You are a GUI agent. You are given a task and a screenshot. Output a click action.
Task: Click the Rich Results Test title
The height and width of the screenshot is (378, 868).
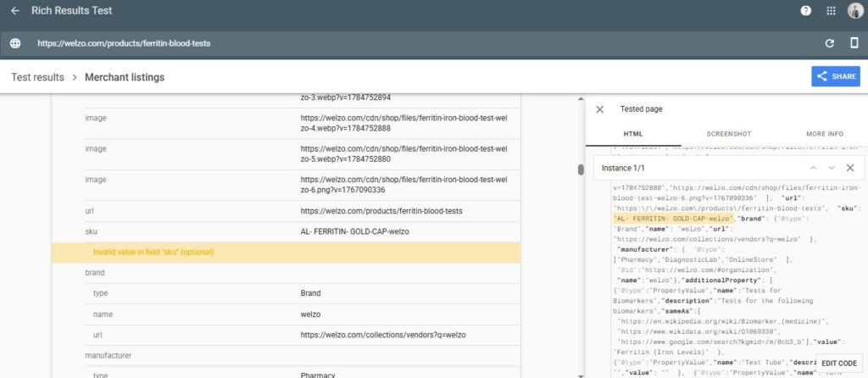[71, 10]
